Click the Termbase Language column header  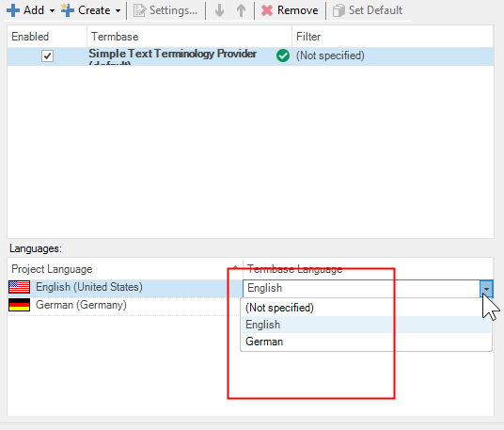[368, 269]
